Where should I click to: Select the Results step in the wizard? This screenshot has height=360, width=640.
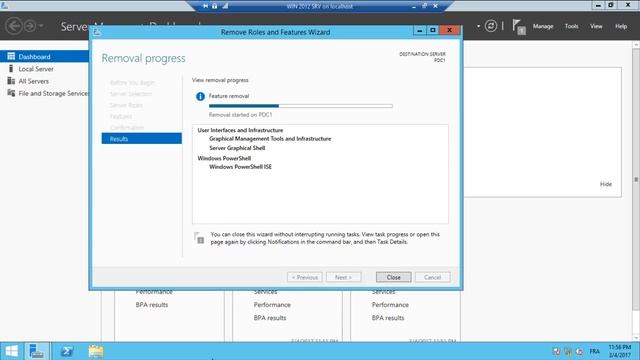(x=142, y=139)
